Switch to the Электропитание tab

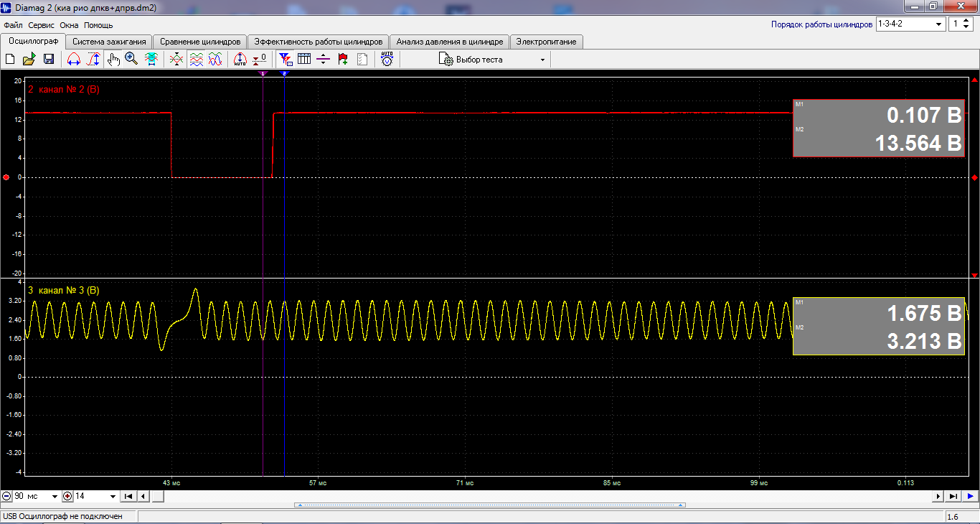click(547, 42)
